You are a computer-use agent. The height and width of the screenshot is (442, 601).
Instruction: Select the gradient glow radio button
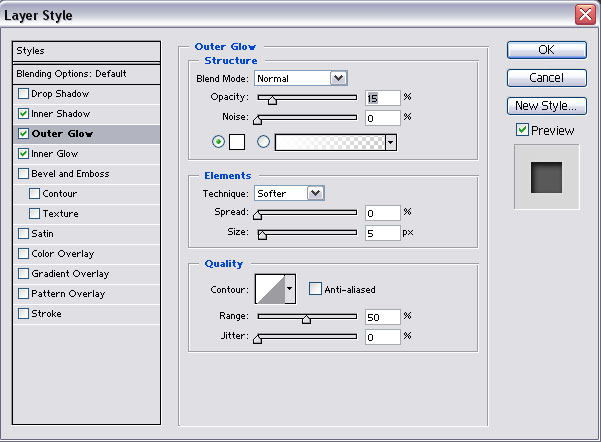(x=264, y=142)
